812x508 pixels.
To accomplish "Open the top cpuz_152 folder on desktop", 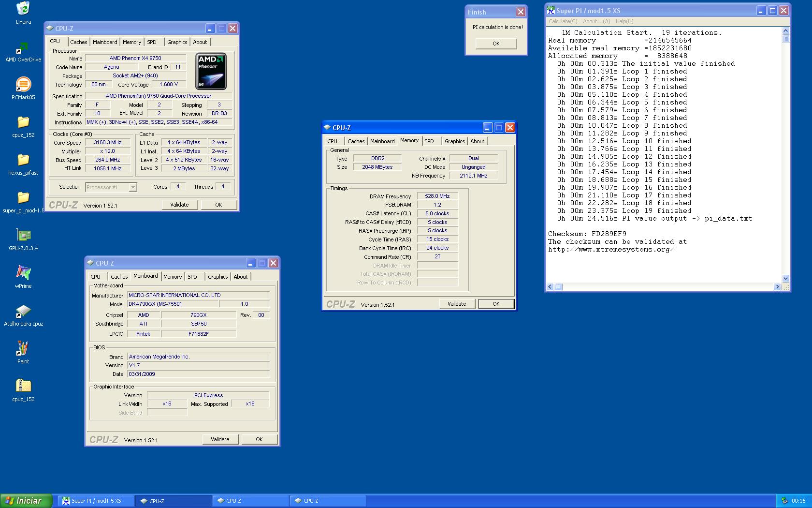I will [23, 122].
